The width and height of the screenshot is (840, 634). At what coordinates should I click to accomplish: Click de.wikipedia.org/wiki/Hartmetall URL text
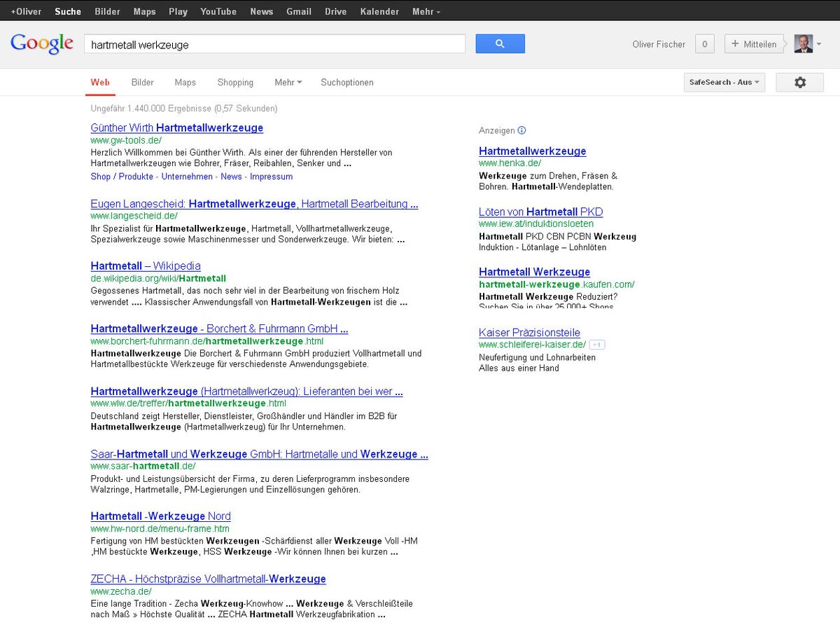(x=159, y=278)
